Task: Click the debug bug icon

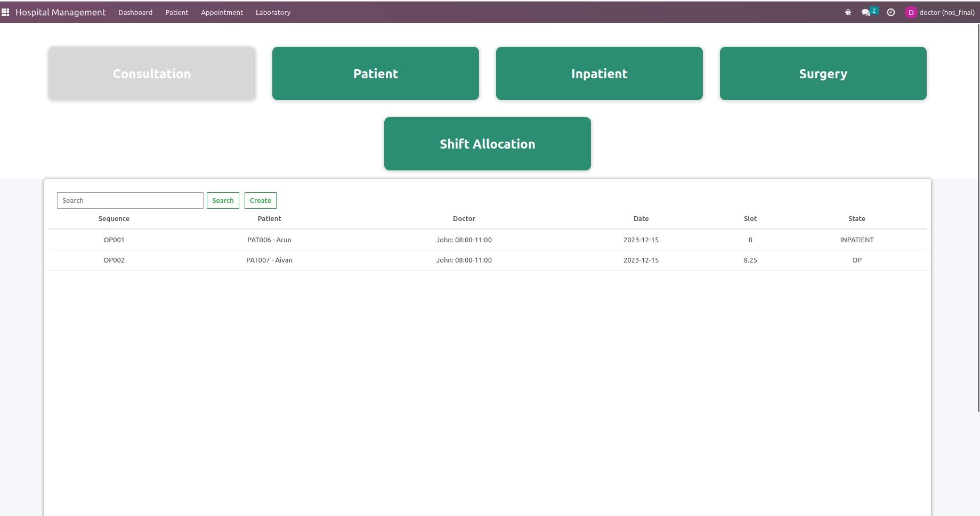Action: click(848, 12)
